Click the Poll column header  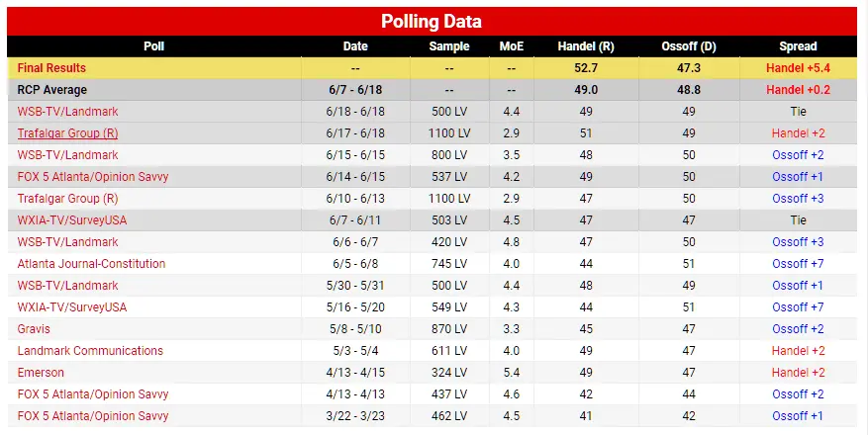[153, 46]
